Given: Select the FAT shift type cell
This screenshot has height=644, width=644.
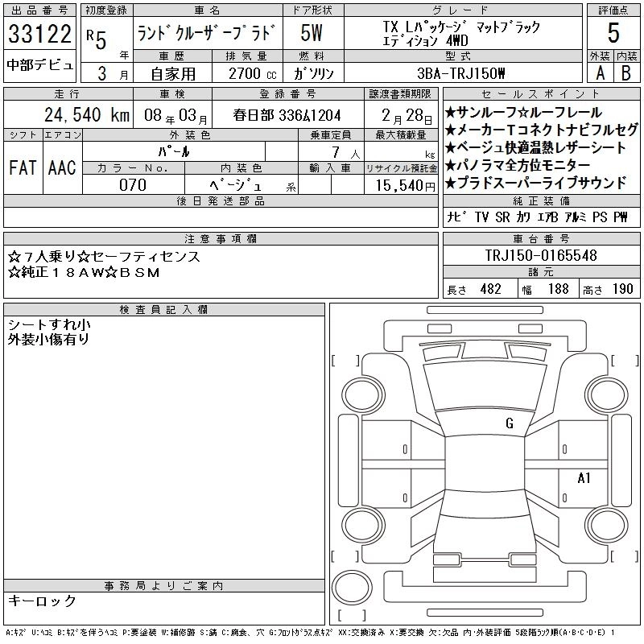Looking at the screenshot, I should pos(22,167).
